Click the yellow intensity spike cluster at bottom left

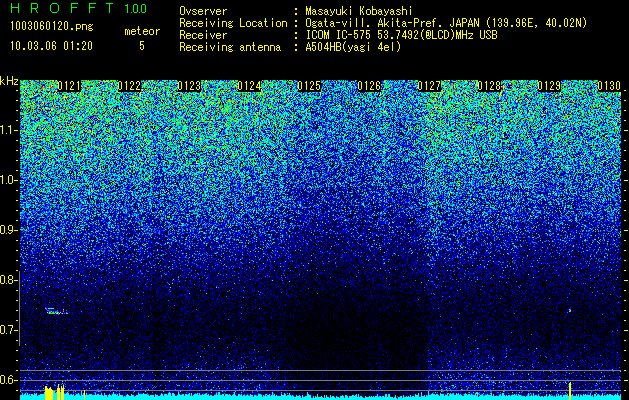click(x=54, y=392)
